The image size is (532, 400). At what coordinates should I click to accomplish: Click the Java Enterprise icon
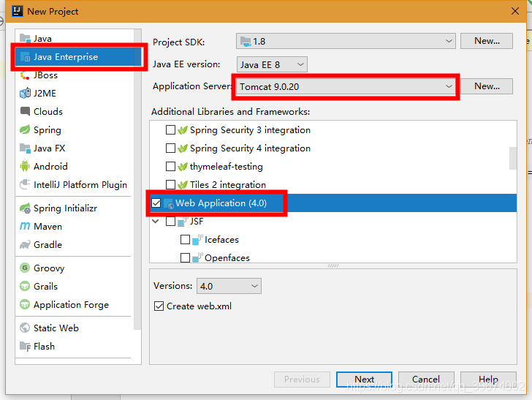[26, 57]
